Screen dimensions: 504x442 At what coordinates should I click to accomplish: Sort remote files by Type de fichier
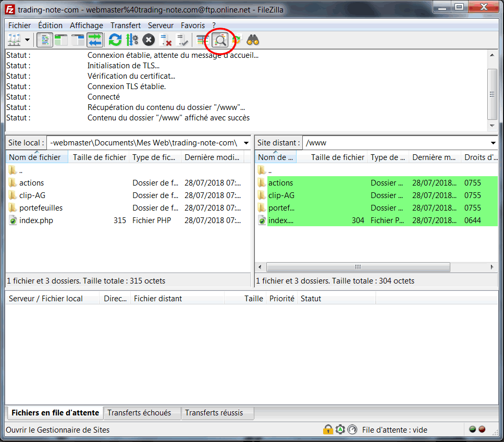[x=388, y=157]
